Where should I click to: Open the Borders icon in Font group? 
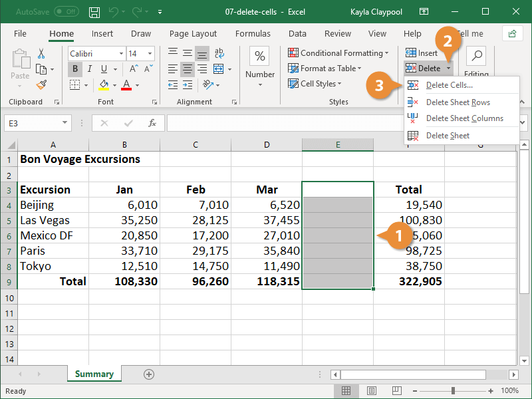click(x=74, y=85)
